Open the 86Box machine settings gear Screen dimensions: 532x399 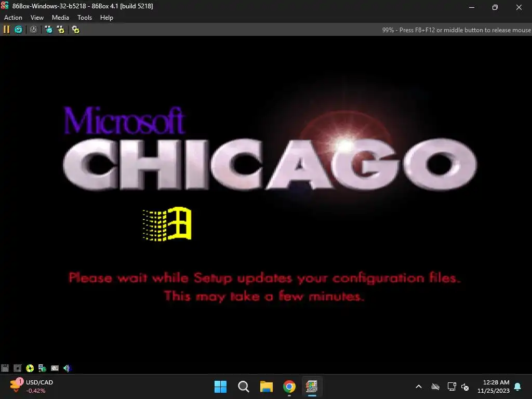76,30
